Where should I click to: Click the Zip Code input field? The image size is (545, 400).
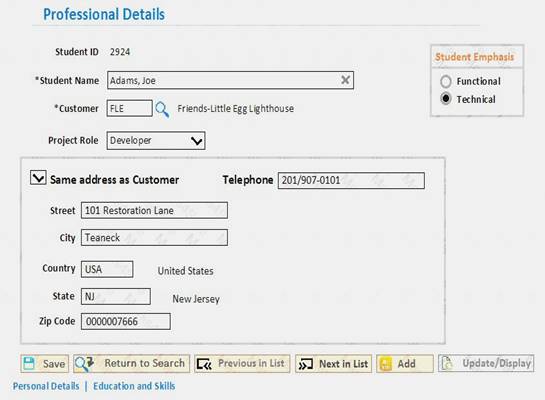[x=126, y=321]
